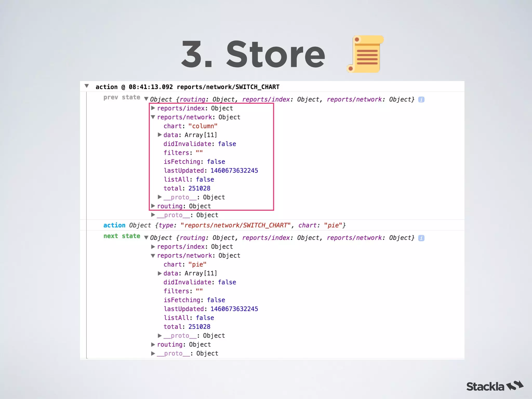Click the 'prev state' label
The image size is (532, 399).
point(122,97)
